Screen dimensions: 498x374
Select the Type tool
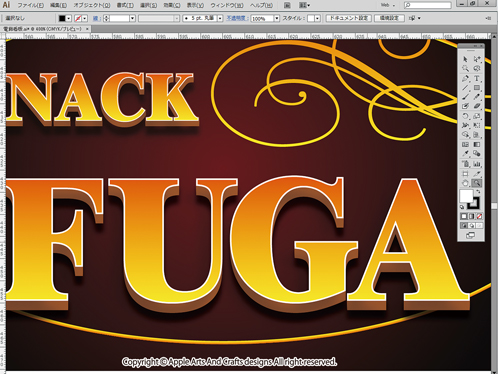point(477,79)
